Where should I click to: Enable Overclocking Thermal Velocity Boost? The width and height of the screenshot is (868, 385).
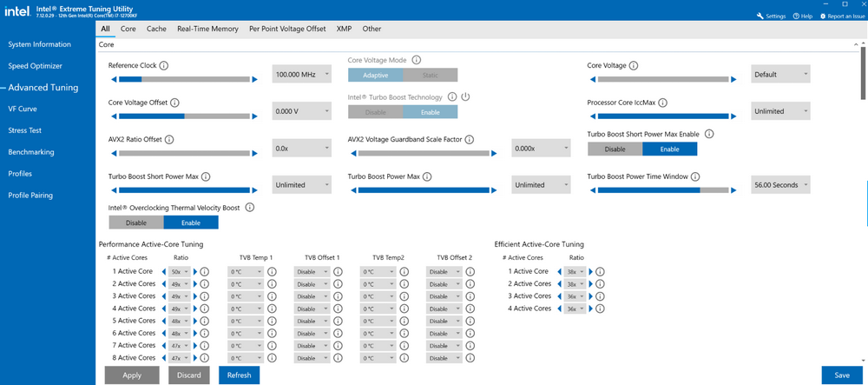click(191, 222)
